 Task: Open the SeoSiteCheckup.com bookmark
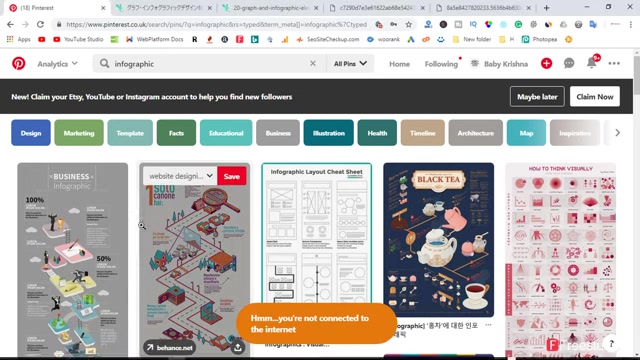coord(327,39)
